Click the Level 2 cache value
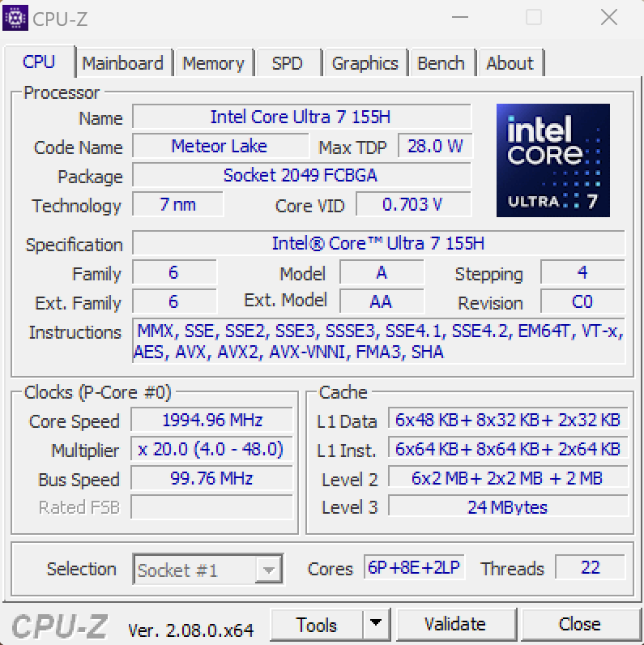 point(508,479)
